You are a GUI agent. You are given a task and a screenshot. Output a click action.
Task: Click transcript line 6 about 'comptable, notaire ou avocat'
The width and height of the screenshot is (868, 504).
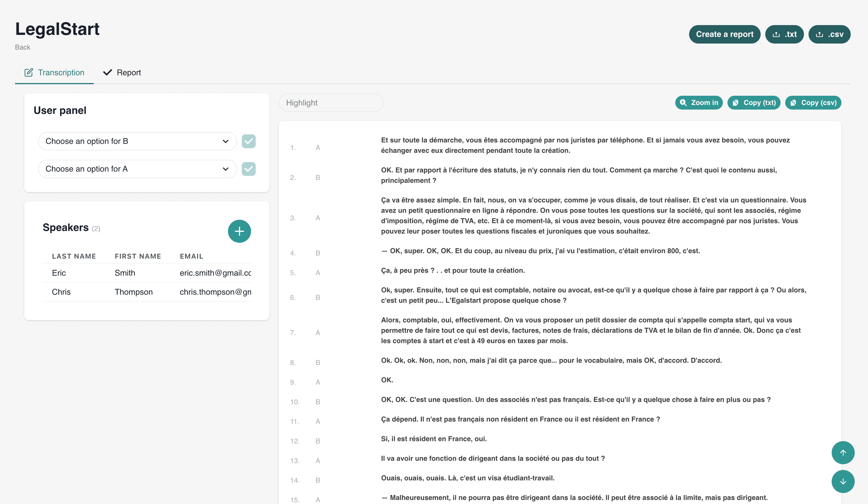point(594,295)
